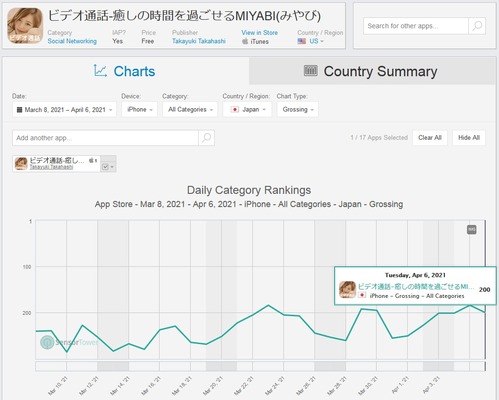Click the app name link in the chart tooltip
499x400 pixels.
[416, 286]
